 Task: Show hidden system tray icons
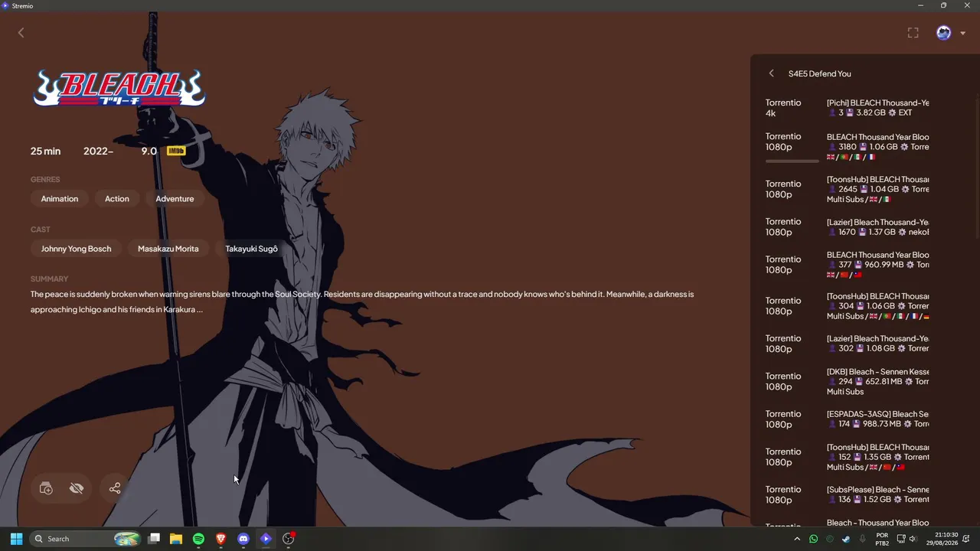coord(797,539)
